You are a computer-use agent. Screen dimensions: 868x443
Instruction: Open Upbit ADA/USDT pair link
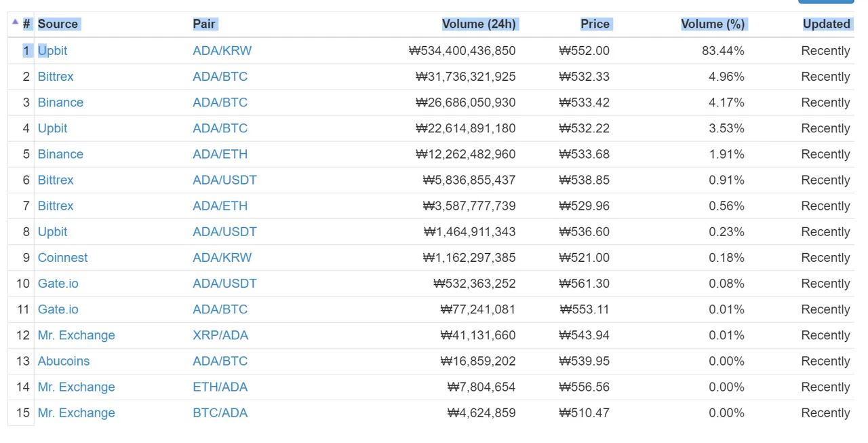point(224,231)
